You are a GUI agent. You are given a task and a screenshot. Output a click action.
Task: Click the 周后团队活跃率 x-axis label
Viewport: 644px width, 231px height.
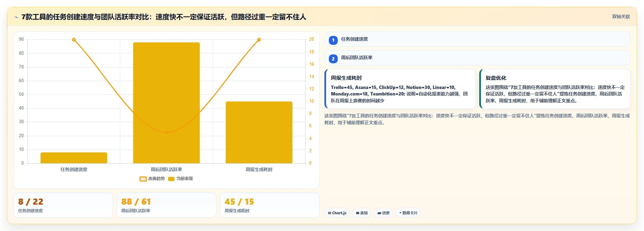coord(166,169)
